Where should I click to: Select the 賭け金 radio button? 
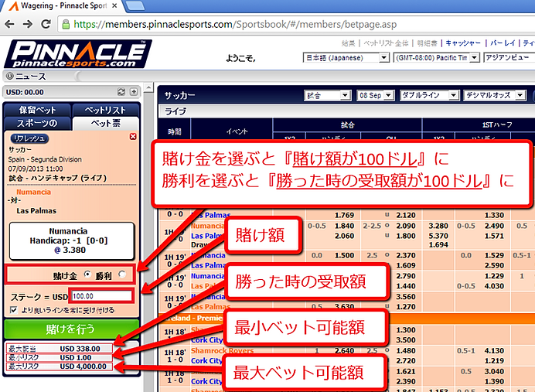click(x=87, y=274)
